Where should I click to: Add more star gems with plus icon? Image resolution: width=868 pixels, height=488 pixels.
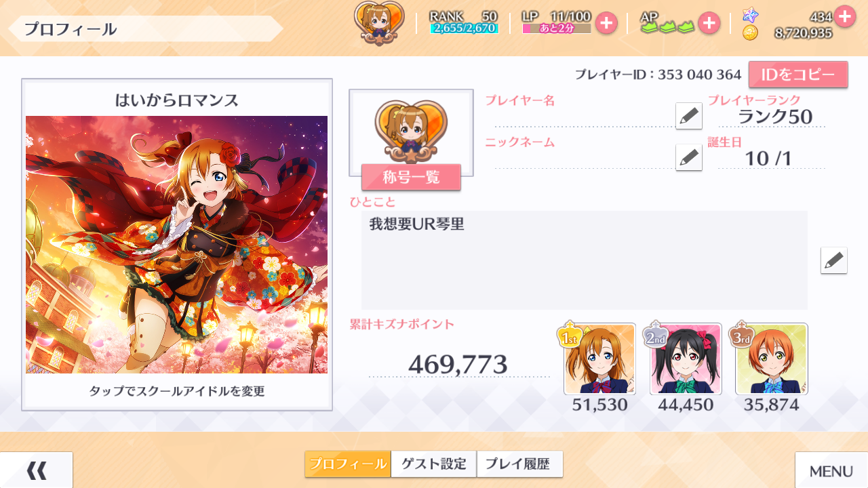point(845,16)
